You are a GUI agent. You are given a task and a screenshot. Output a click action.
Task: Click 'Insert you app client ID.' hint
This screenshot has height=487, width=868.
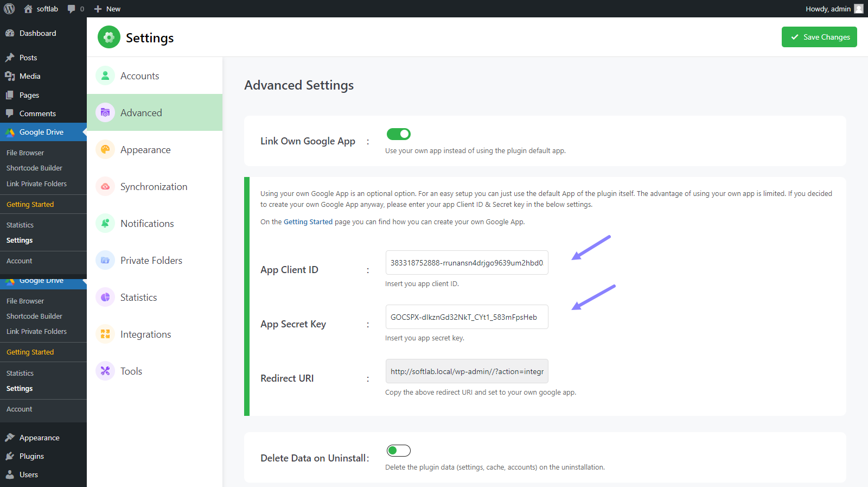pyautogui.click(x=422, y=283)
